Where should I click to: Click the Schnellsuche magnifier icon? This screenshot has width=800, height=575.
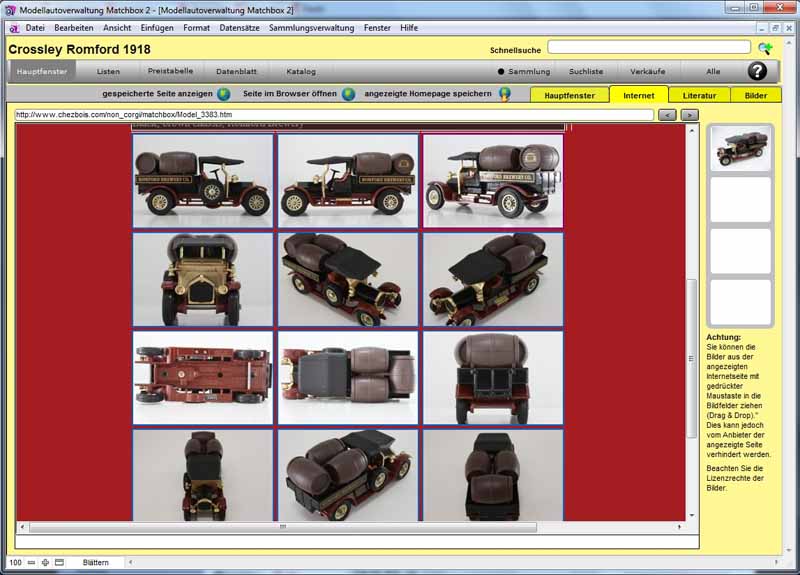[765, 48]
